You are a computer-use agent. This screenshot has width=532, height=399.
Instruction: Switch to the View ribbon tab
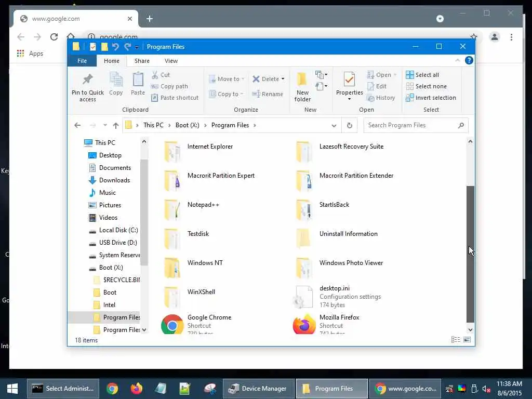(x=171, y=61)
